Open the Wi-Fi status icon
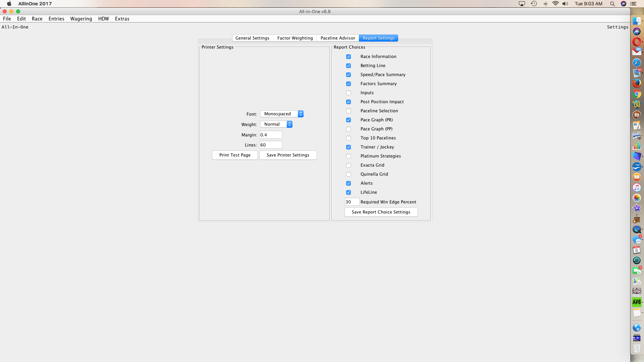The image size is (644, 362). pyautogui.click(x=555, y=4)
